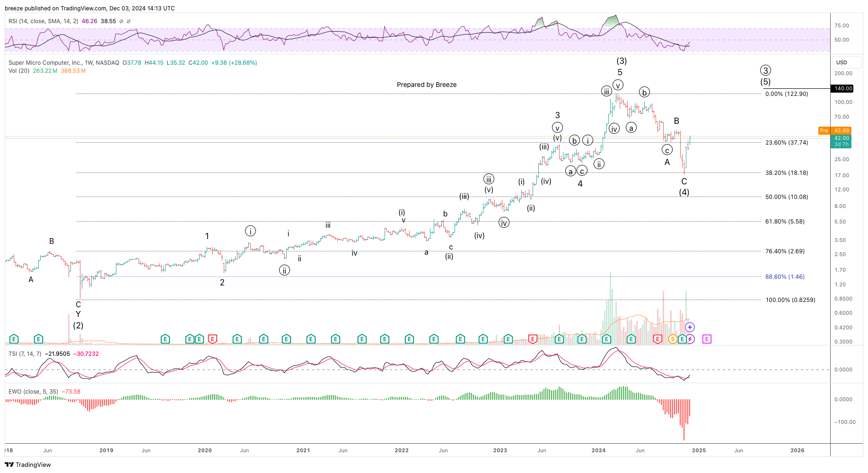Click the 23.60% (37.74) Fibonacci level label

click(787, 143)
